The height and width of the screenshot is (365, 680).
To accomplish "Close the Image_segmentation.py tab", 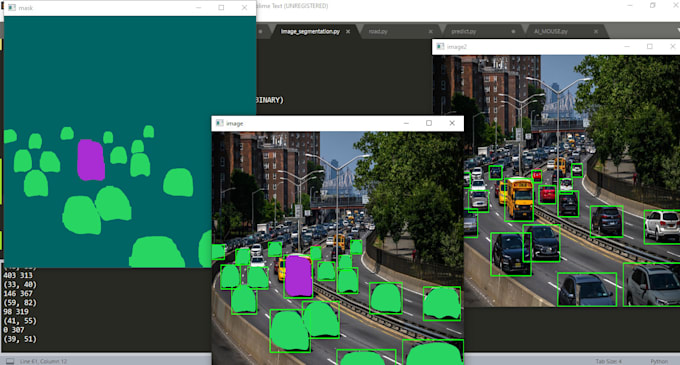I will pyautogui.click(x=348, y=32).
